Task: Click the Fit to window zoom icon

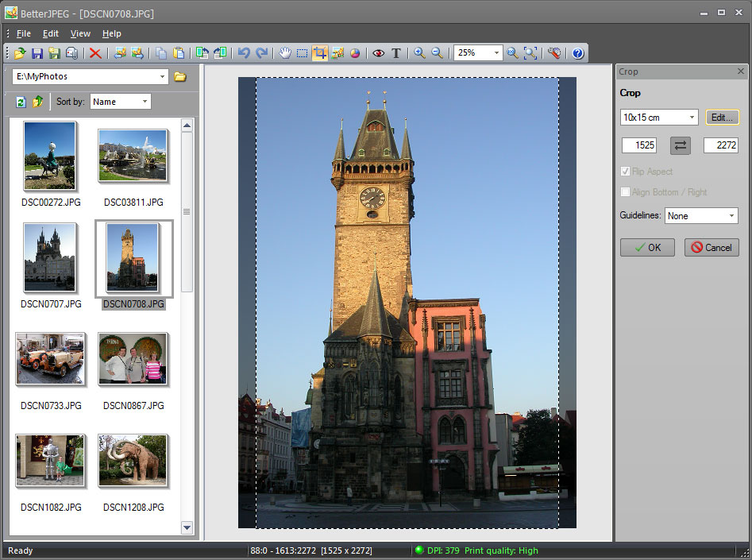Action: coord(530,52)
